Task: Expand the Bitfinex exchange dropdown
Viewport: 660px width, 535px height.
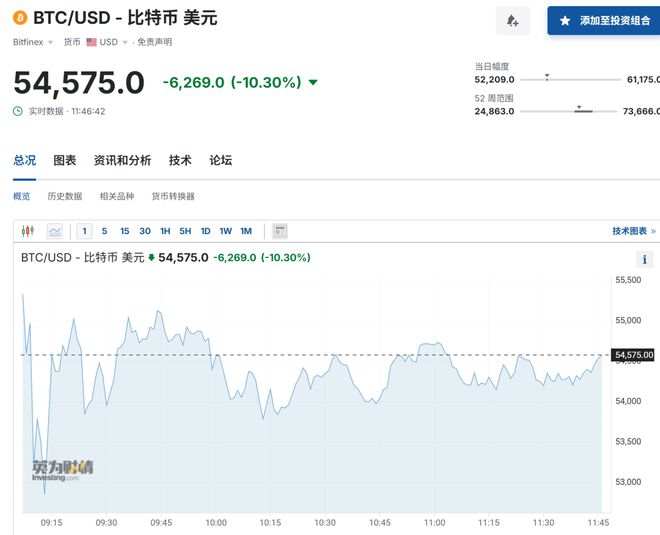Action: (x=33, y=42)
